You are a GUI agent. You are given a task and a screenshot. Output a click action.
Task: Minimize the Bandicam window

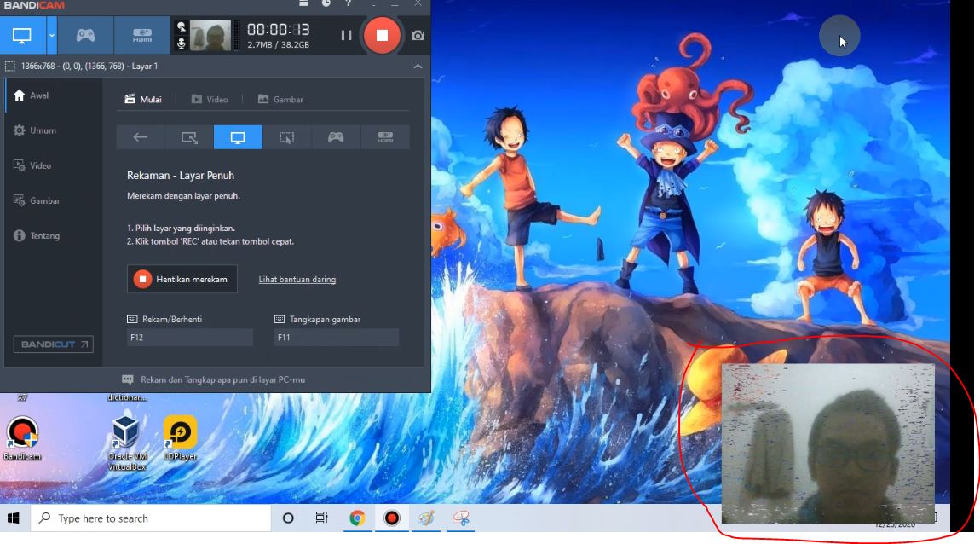pos(395,3)
